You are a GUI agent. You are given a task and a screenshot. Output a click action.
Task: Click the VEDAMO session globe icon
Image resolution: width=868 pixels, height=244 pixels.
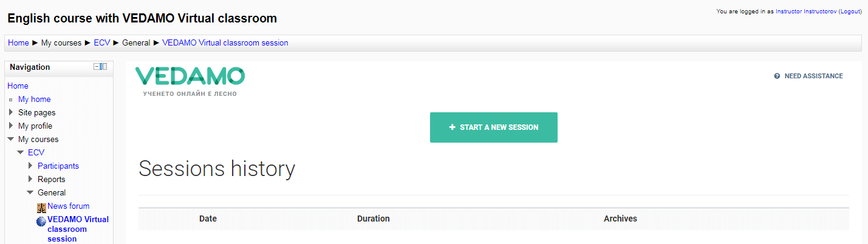click(x=41, y=222)
